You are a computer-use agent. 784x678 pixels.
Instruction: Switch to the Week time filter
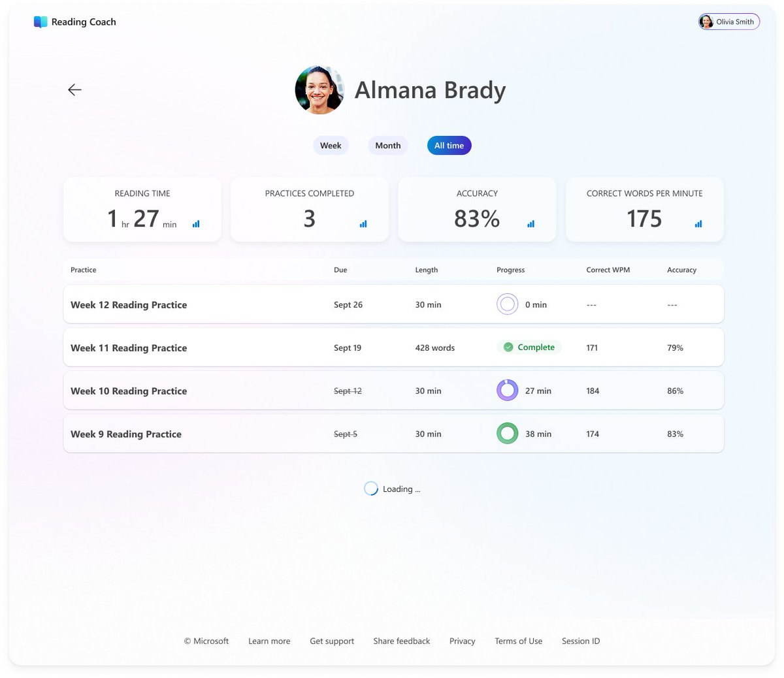(331, 146)
